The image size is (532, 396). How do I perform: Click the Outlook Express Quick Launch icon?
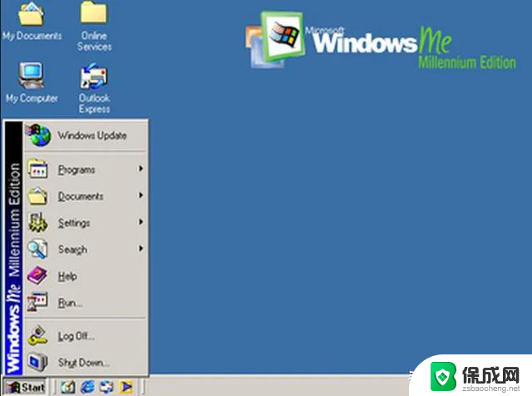(106, 387)
